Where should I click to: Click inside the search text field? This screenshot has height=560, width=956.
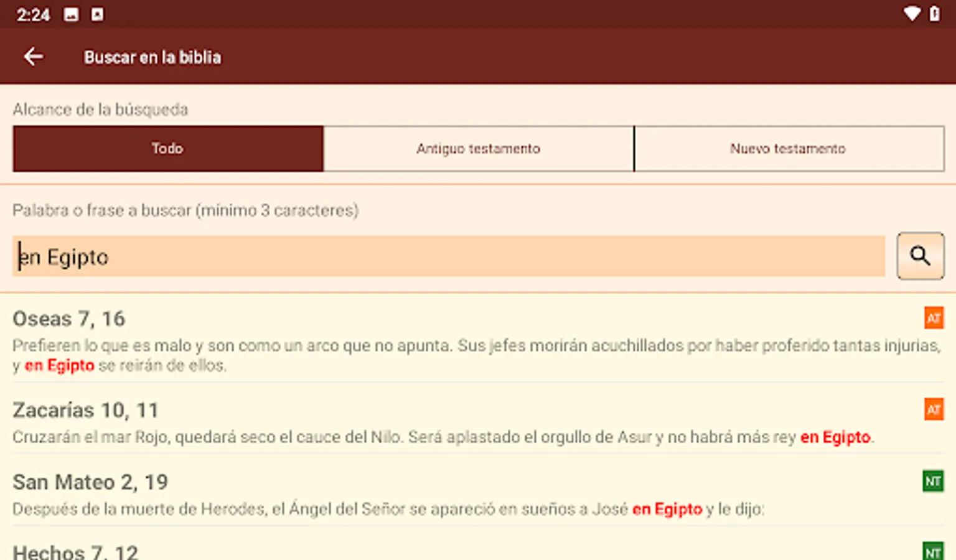[436, 256]
